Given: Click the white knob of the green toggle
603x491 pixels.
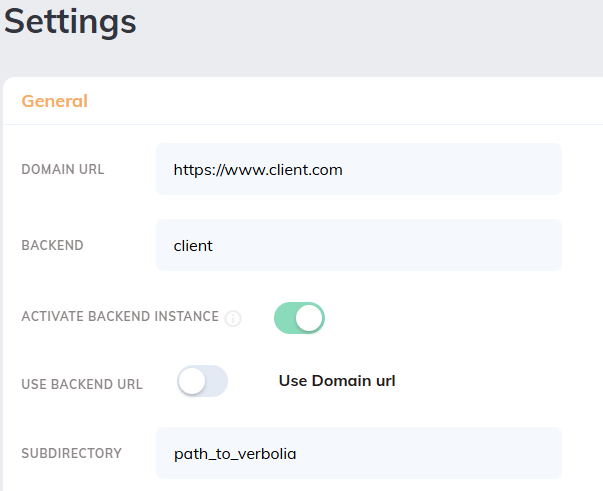Looking at the screenshot, I should tap(310, 318).
